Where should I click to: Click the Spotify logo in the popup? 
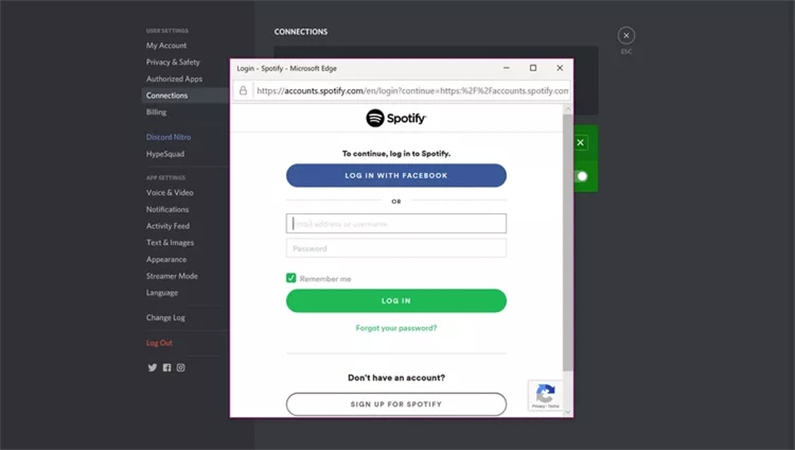point(396,118)
